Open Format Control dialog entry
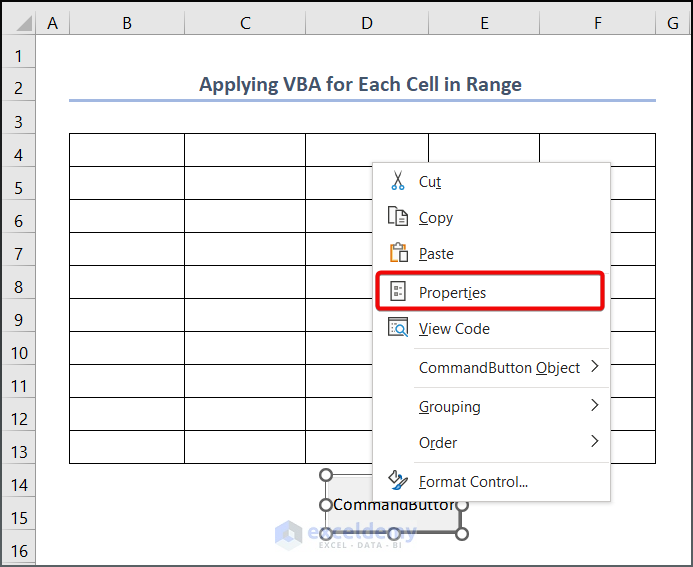 [473, 481]
